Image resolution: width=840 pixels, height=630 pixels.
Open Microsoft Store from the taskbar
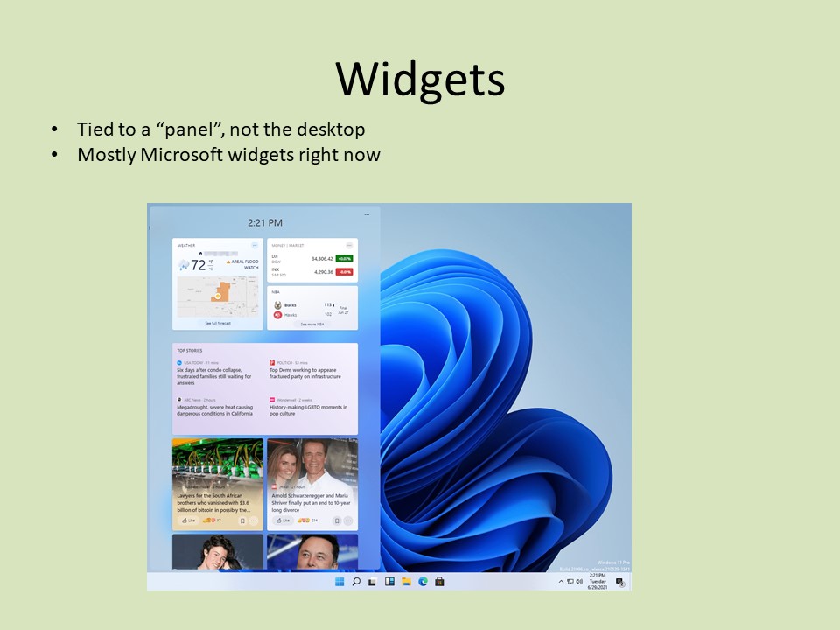439,582
